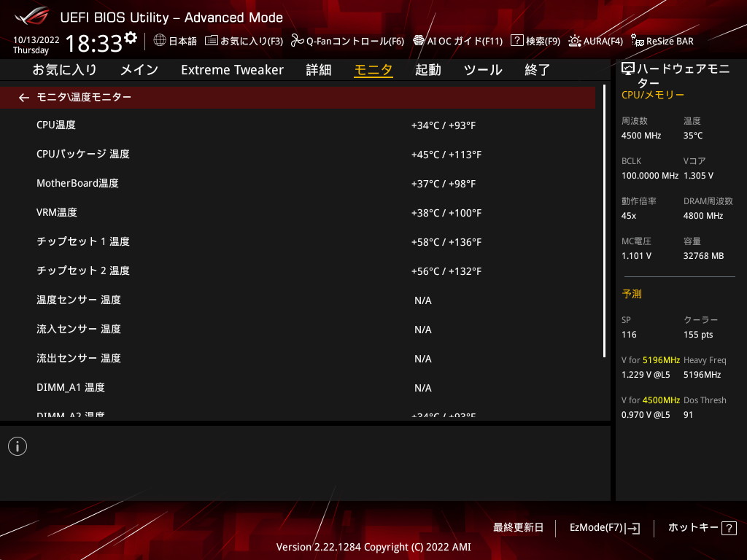Click the 4800 MHz DRAM frequency value
The image size is (747, 560).
[x=703, y=216]
